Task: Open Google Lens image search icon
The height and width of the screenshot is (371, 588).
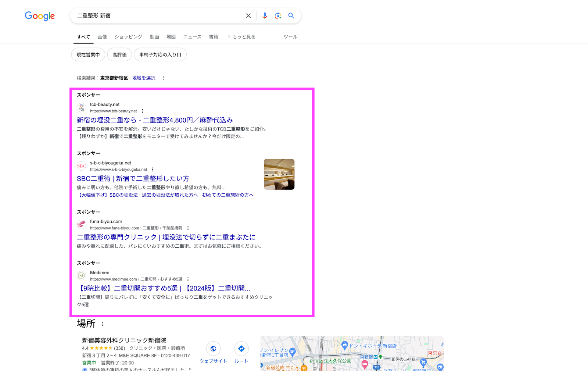Action: pos(278,16)
